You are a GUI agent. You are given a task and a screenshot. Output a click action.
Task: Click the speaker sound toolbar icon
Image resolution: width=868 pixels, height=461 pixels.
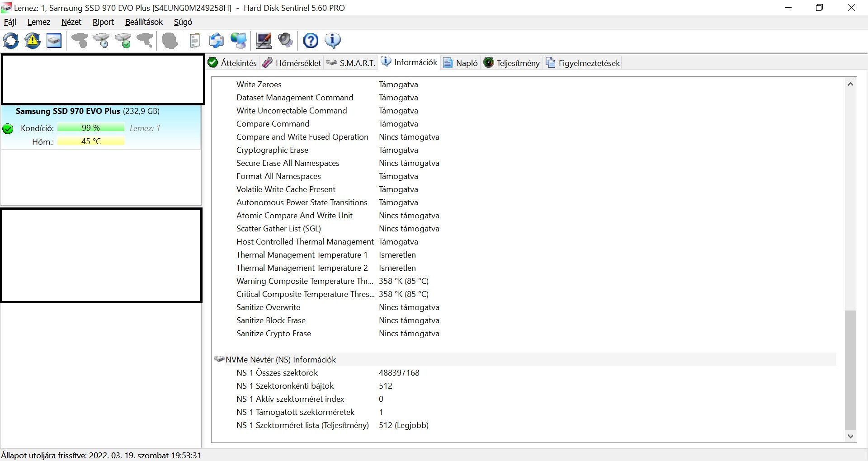tap(285, 41)
